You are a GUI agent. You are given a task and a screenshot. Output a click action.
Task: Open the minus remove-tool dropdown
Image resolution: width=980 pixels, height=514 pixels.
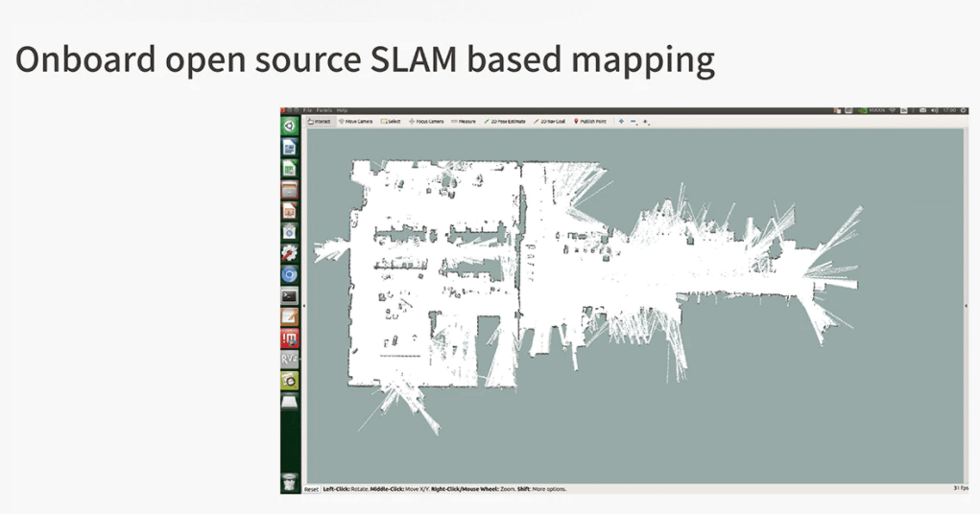pyautogui.click(x=633, y=122)
